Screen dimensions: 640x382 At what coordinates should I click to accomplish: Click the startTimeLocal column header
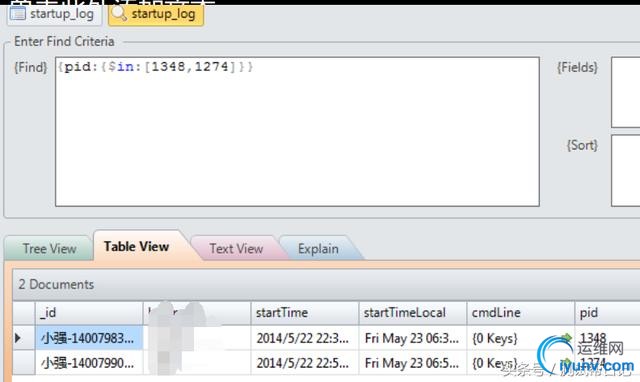(x=413, y=313)
